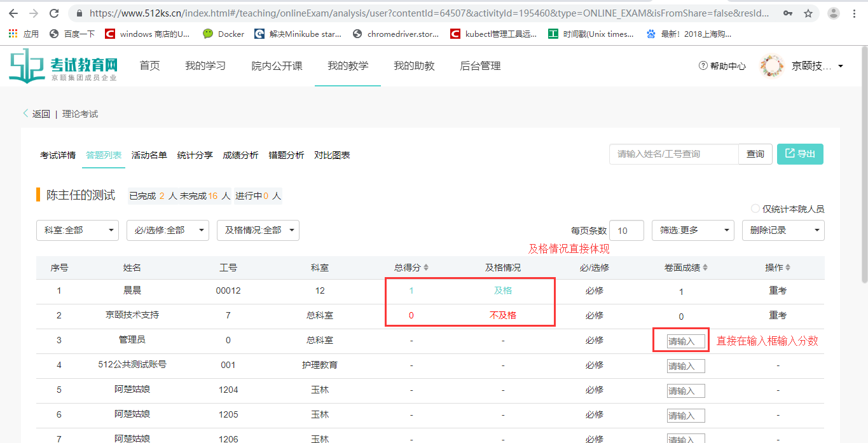Sort by 操作 column arrows
This screenshot has height=443, width=868.
788,268
